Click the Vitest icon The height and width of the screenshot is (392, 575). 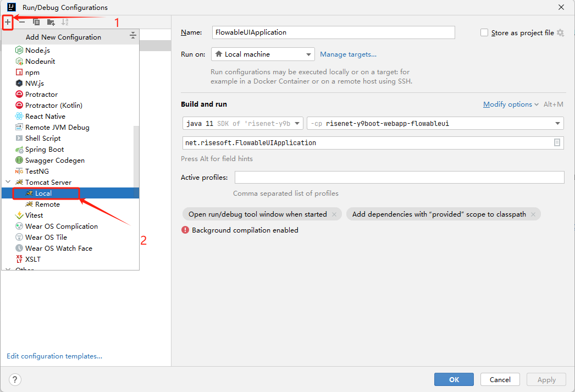19,216
